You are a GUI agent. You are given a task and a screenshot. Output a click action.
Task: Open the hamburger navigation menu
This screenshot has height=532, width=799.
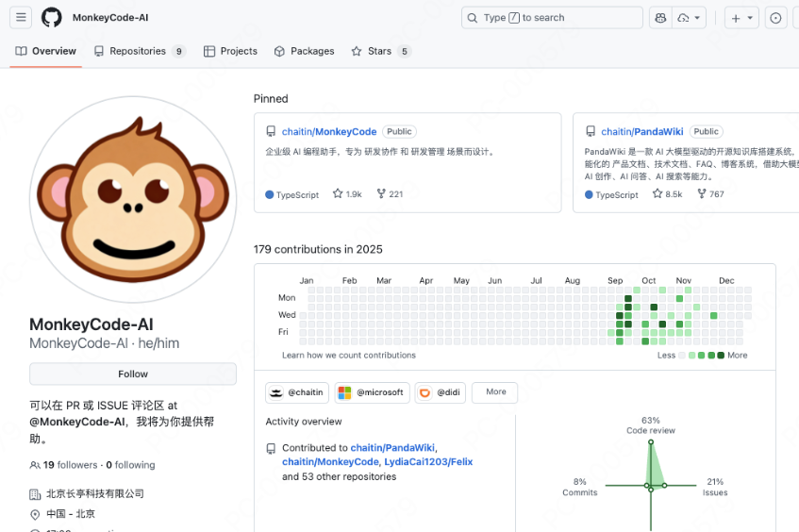(x=21, y=18)
